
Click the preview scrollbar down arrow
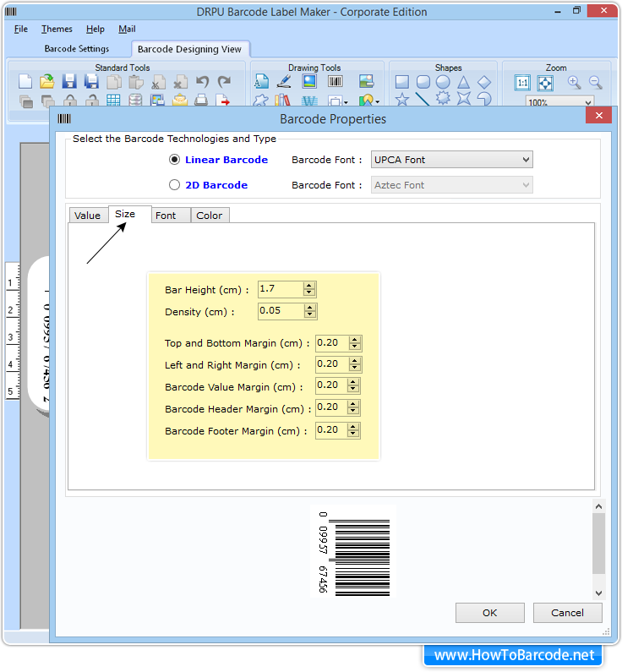[x=598, y=593]
